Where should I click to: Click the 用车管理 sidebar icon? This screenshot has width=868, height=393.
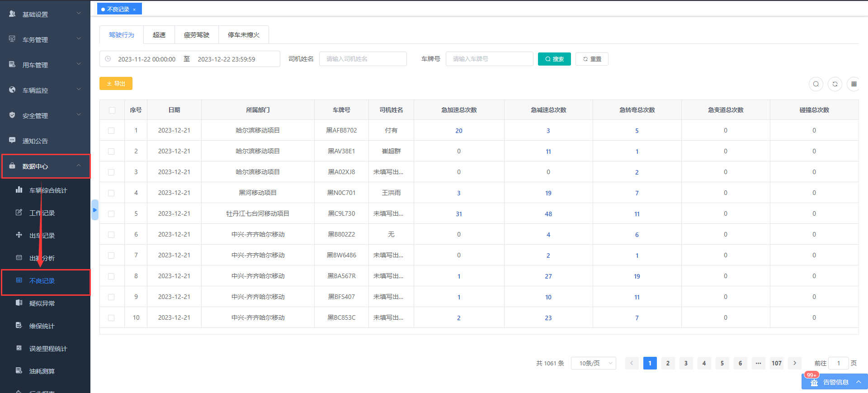(12, 65)
